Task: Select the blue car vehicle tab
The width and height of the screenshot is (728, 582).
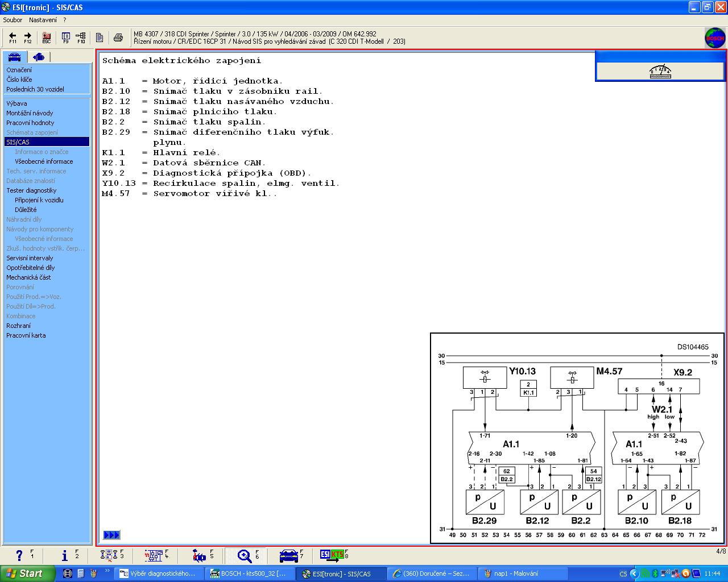Action: [x=14, y=57]
